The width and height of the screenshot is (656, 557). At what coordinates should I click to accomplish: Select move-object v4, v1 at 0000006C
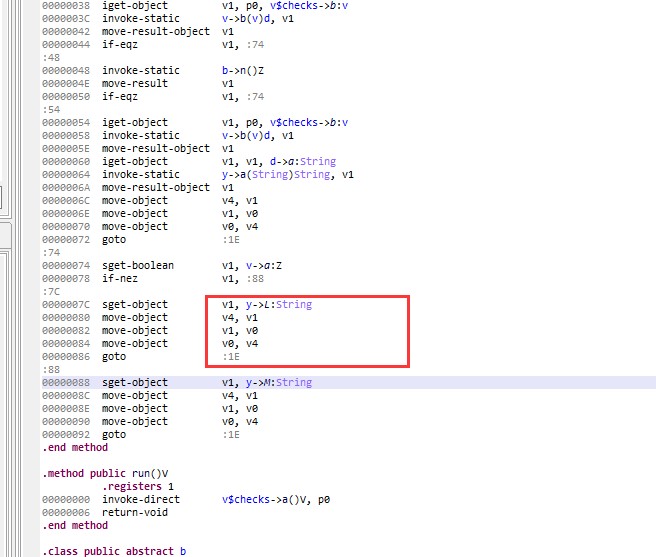tap(180, 200)
